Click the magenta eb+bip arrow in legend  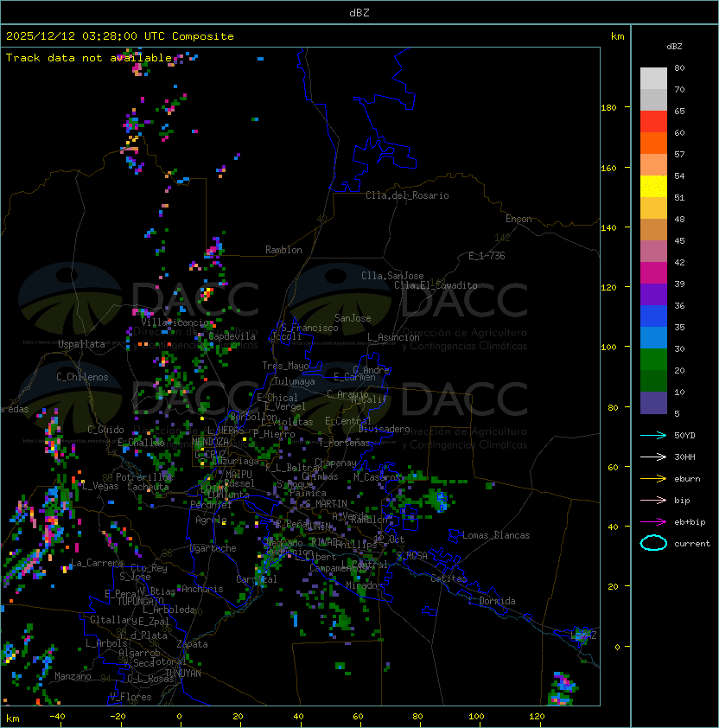653,522
